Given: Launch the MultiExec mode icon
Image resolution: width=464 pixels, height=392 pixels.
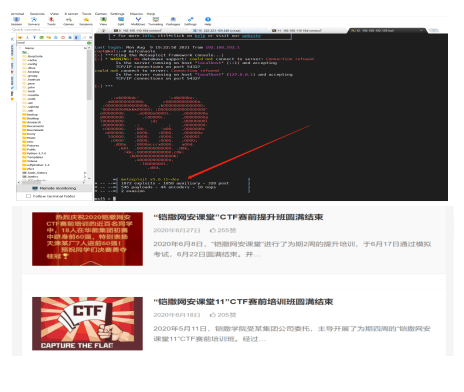Looking at the screenshot, I should click(138, 21).
